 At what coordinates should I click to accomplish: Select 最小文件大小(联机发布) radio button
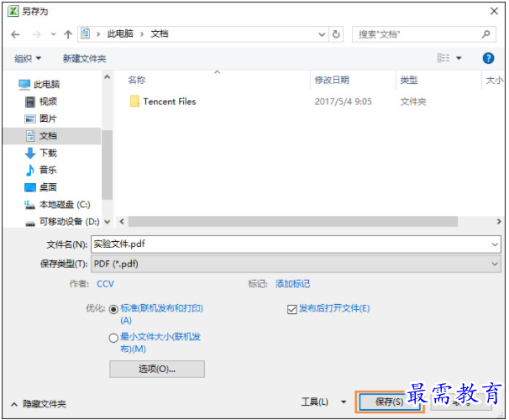point(113,339)
